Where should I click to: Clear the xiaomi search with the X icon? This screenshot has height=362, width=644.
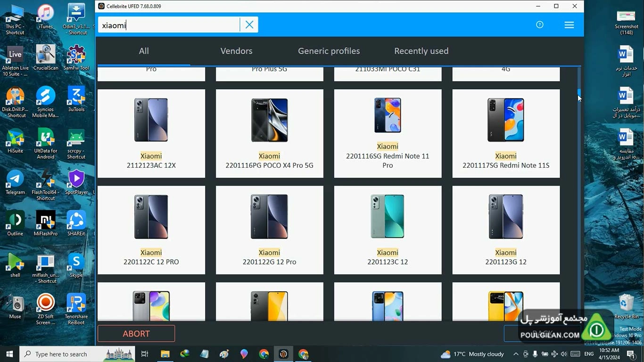point(249,25)
